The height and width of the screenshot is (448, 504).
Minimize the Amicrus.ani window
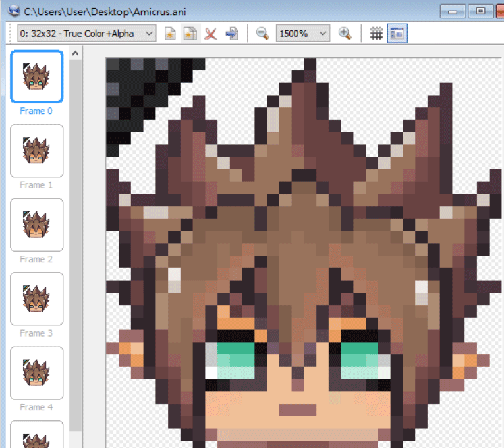point(453,12)
